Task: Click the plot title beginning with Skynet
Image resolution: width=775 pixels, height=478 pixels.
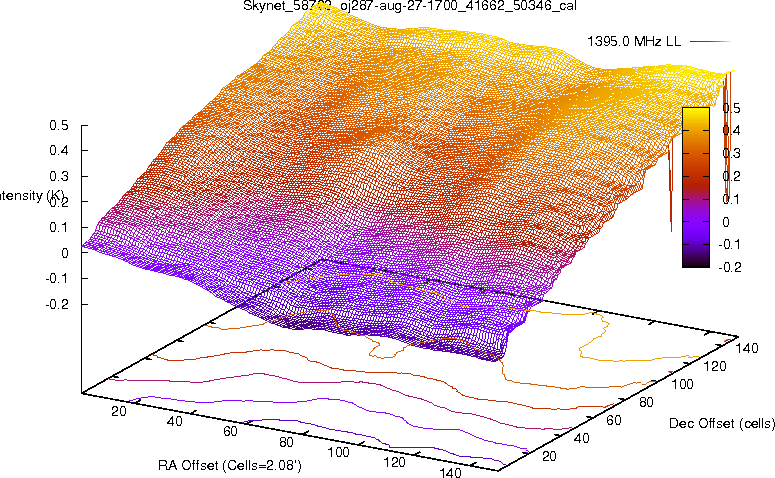Action: (410, 6)
